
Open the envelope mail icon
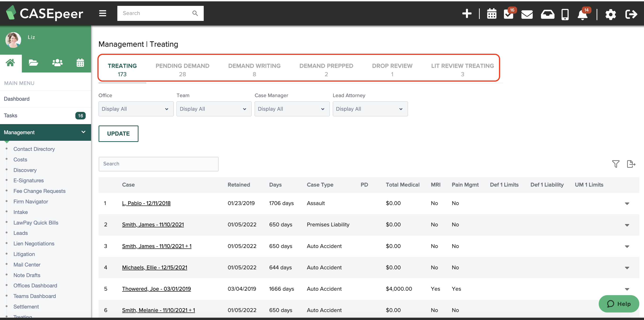(x=527, y=14)
